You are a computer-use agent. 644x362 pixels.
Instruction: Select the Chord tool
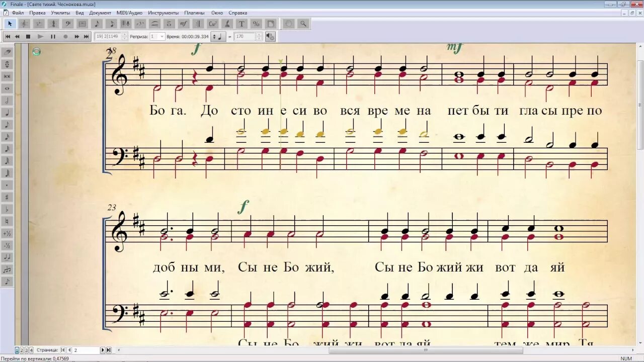[212, 24]
